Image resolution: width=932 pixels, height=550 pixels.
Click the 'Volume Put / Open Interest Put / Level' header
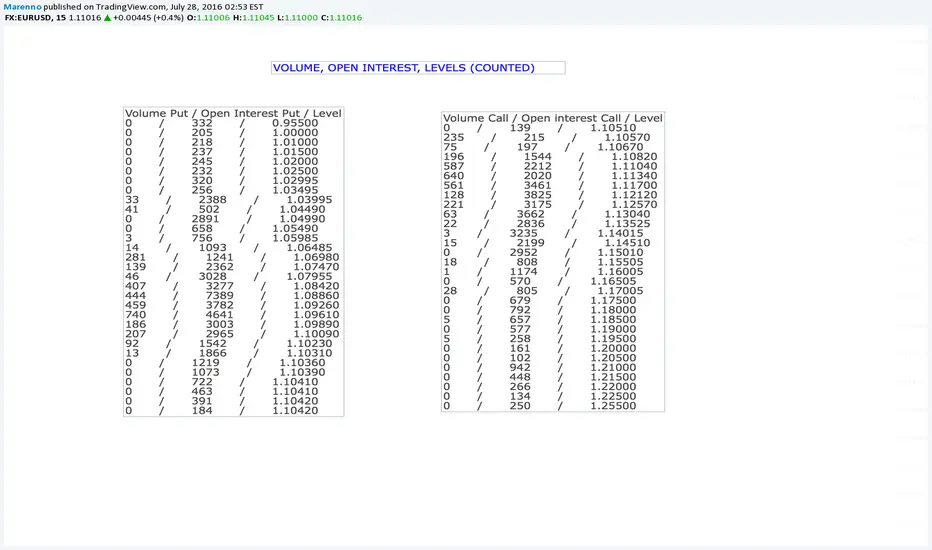click(x=233, y=113)
